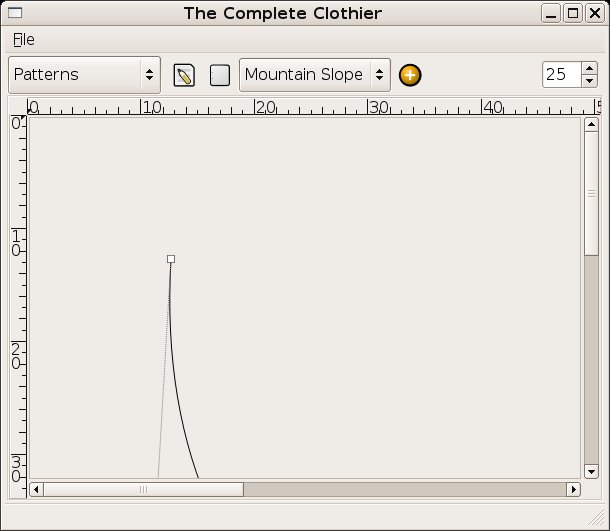Viewport: 610px width, 531px height.
Task: Select the square control point on the curve
Action: point(171,259)
